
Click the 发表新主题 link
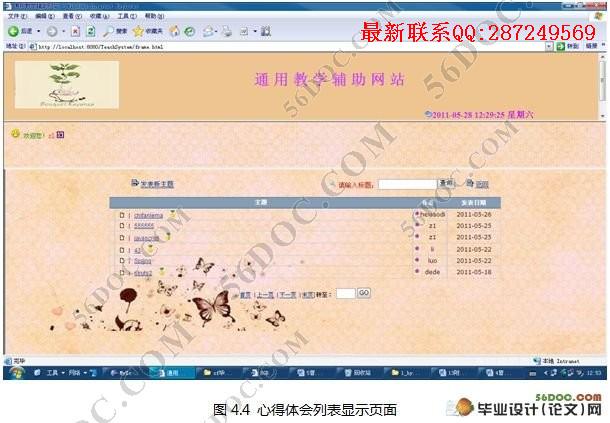tap(157, 184)
